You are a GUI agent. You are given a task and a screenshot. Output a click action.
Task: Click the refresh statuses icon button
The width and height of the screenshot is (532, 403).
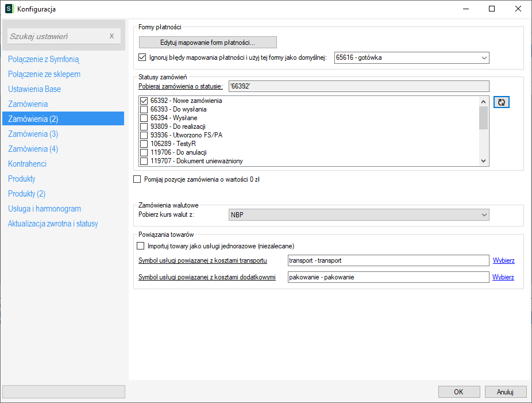tap(502, 102)
